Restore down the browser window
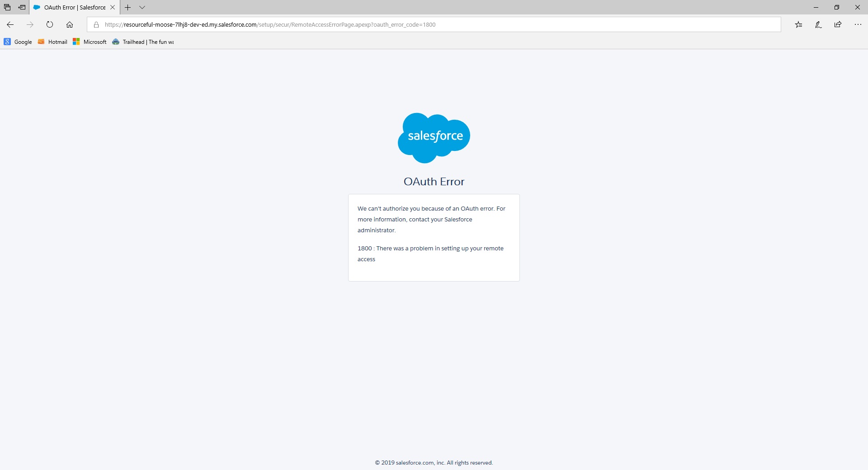Viewport: 868px width, 470px height. pos(837,7)
